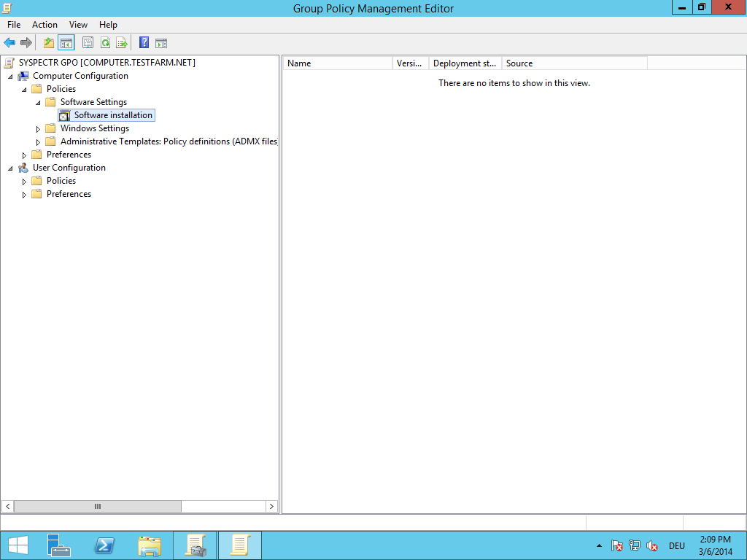Image resolution: width=747 pixels, height=560 pixels.
Task: Select the Software installation tree label
Action: point(113,115)
